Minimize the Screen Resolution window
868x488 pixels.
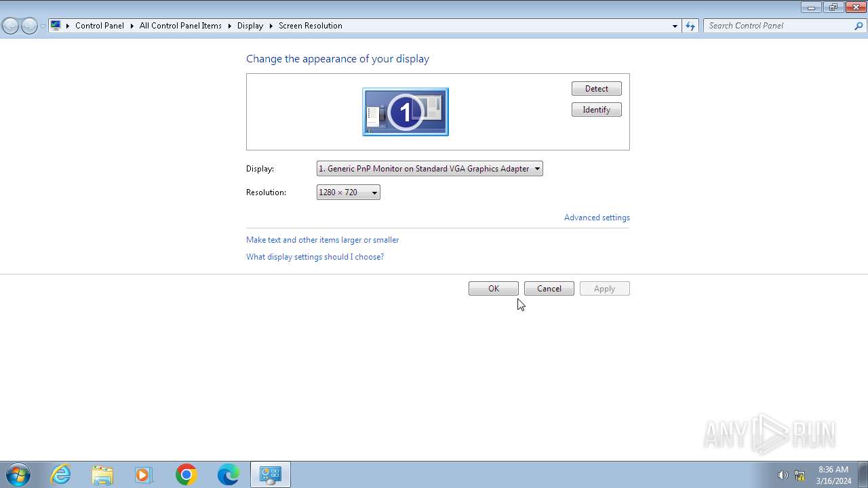[x=811, y=7]
